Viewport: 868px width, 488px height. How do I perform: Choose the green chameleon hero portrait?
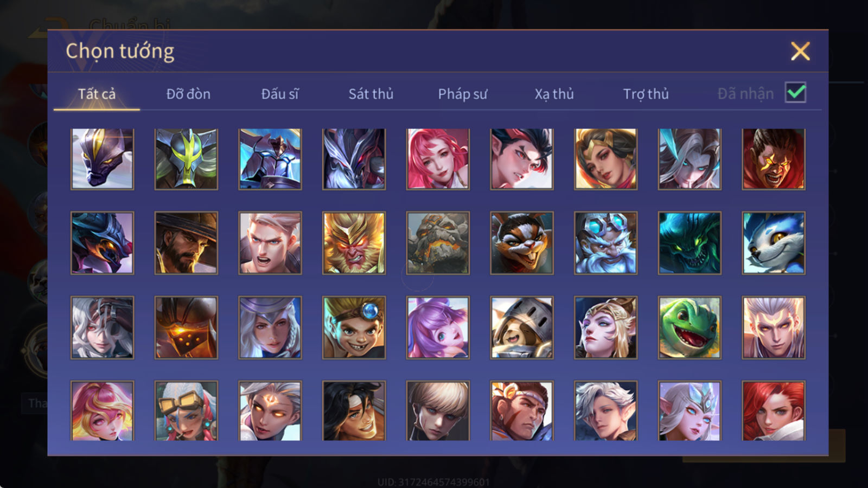click(x=690, y=327)
